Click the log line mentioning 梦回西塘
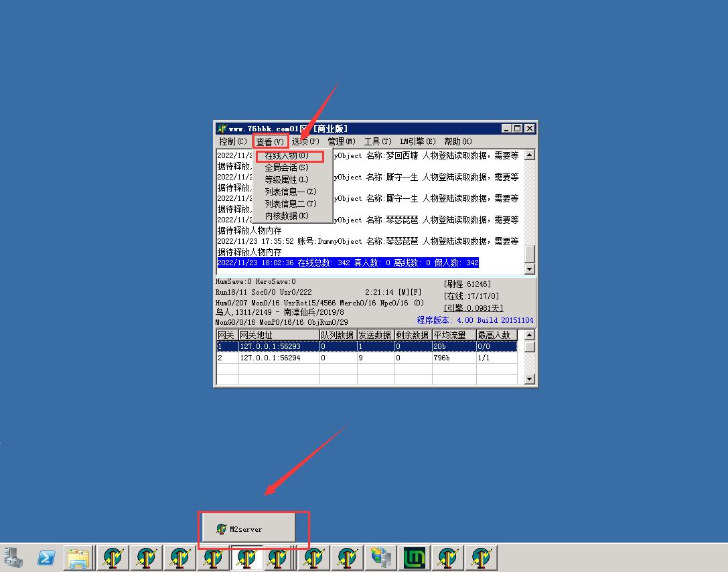Viewport: 728px width, 572px height. point(368,161)
